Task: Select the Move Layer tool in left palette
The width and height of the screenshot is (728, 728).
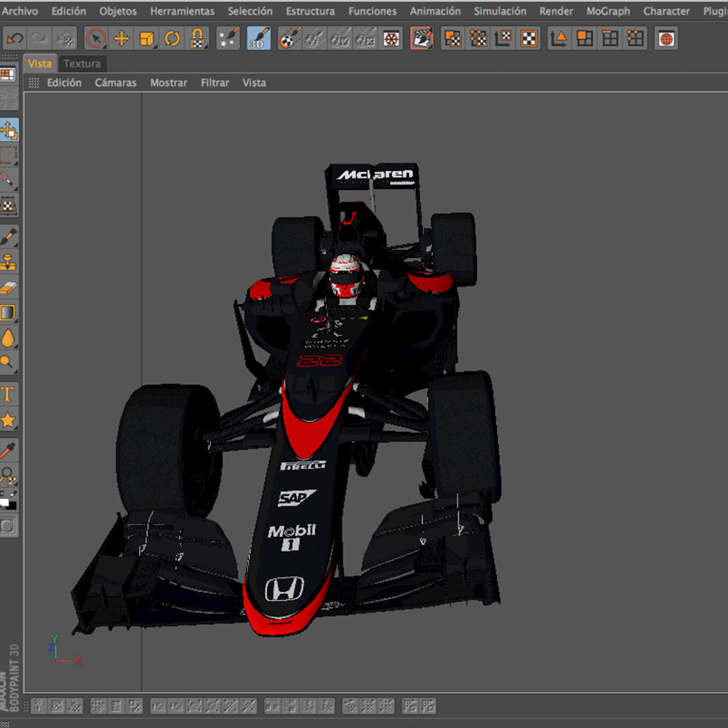Action: pyautogui.click(x=8, y=130)
